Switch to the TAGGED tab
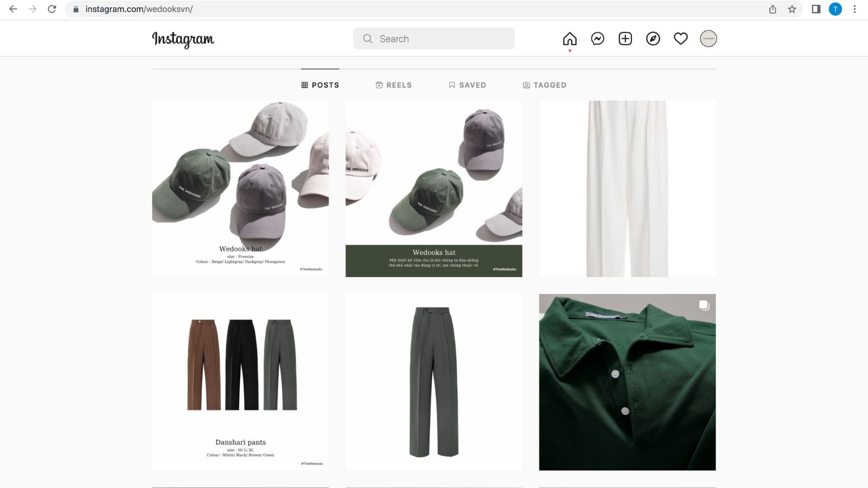 pos(545,85)
